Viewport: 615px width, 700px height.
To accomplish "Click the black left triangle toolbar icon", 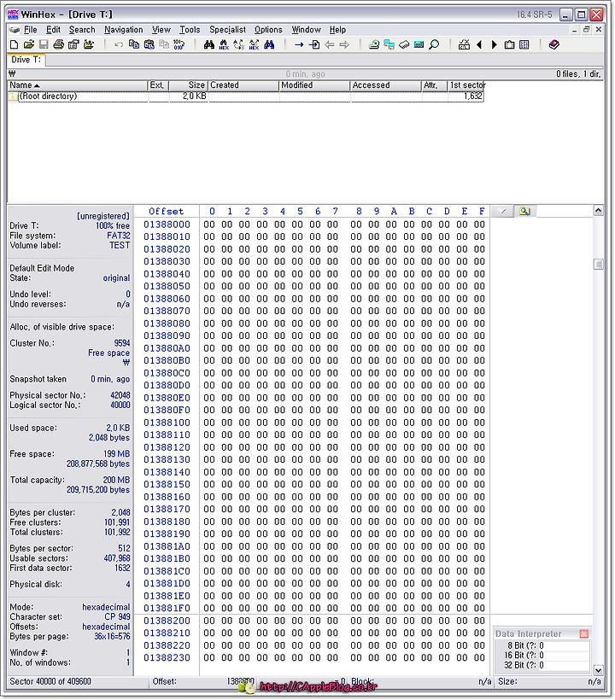I will tap(479, 44).
